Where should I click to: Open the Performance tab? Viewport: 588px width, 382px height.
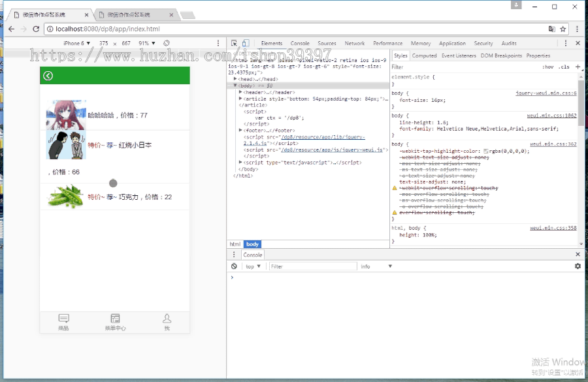[387, 43]
